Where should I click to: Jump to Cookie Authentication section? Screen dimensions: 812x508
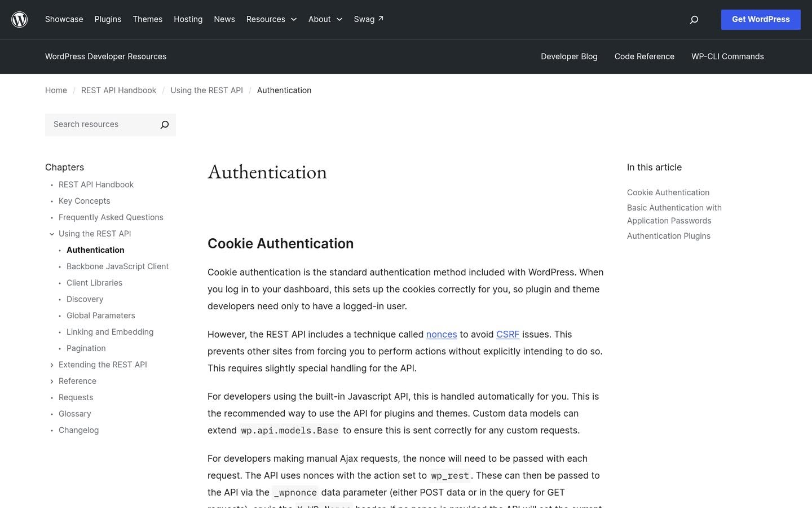(x=668, y=192)
